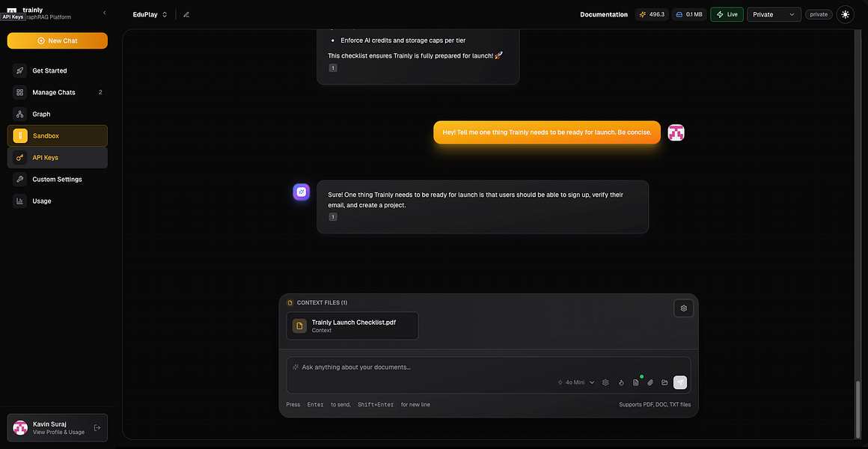Click "Supports PDF, DOC, TXT files" text

pos(655,405)
